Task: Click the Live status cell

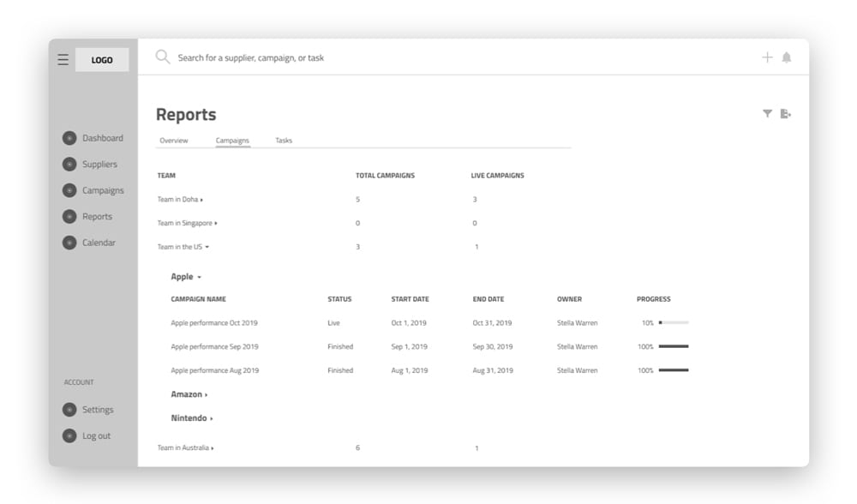Action: click(x=333, y=323)
